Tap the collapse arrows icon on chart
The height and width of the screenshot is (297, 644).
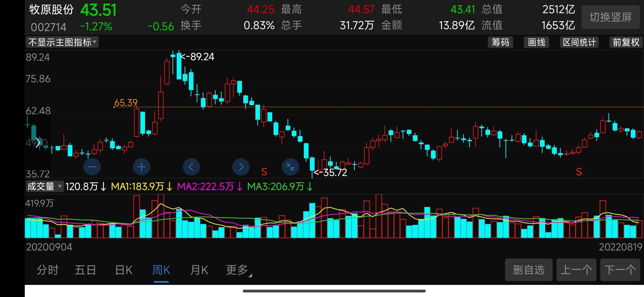coord(290,167)
